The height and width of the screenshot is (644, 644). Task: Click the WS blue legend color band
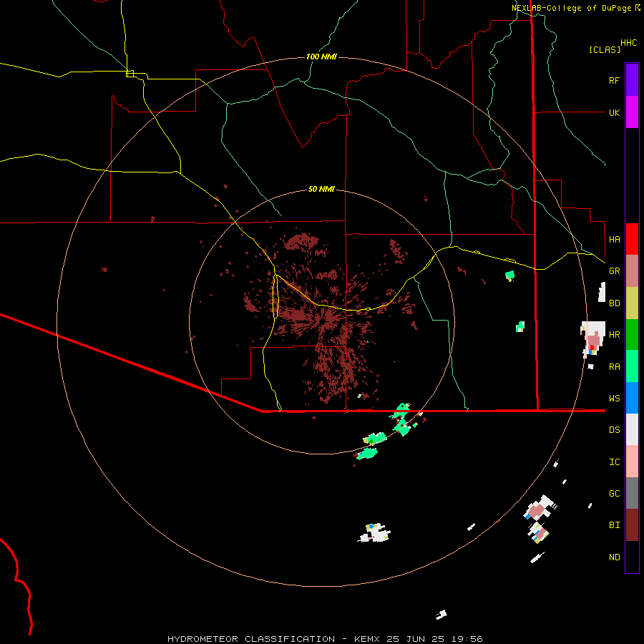click(x=632, y=398)
